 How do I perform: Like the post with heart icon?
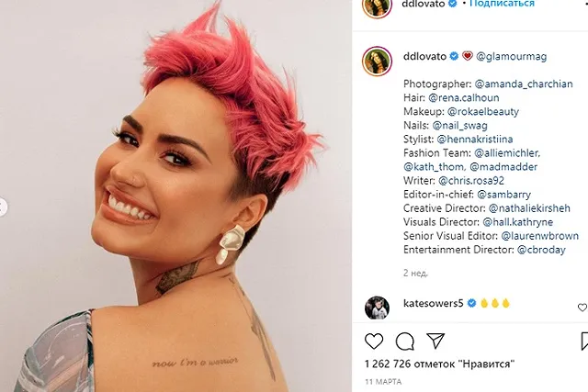pyautogui.click(x=374, y=341)
